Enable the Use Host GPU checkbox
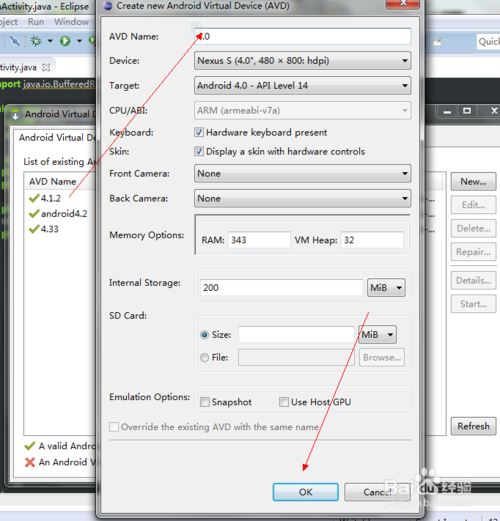Image resolution: width=500 pixels, height=521 pixels. (284, 402)
